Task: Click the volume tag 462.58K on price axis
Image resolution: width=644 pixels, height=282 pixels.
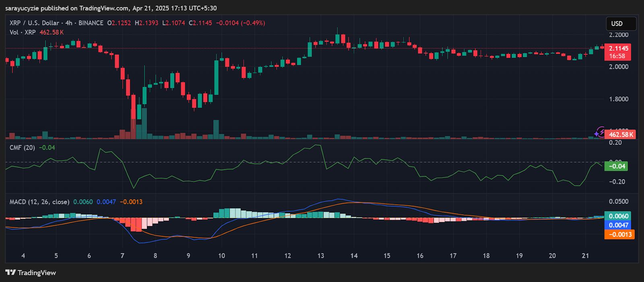Action: pyautogui.click(x=620, y=135)
